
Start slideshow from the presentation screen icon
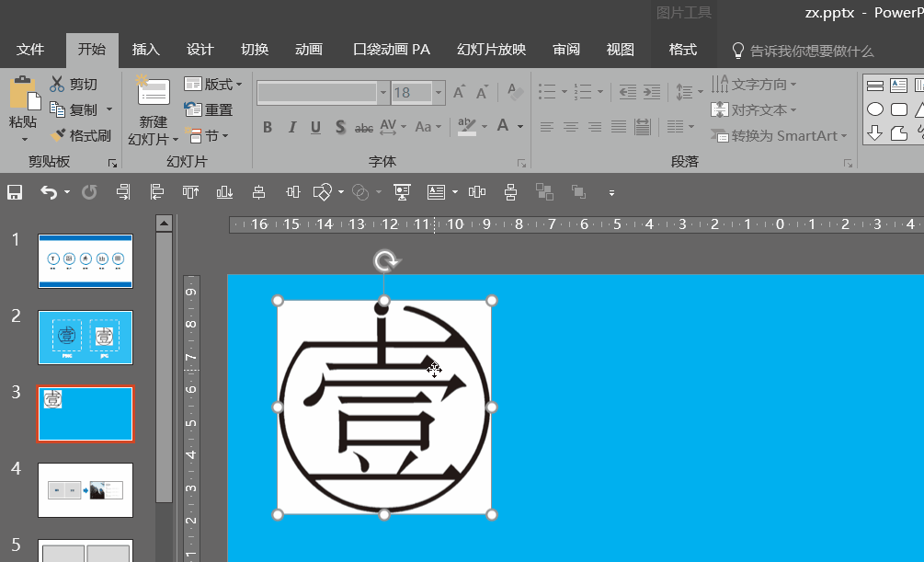click(x=402, y=192)
